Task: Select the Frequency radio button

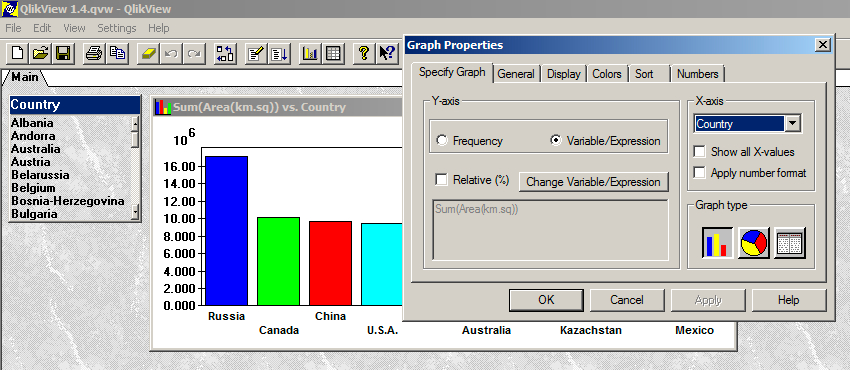Action: pyautogui.click(x=442, y=141)
